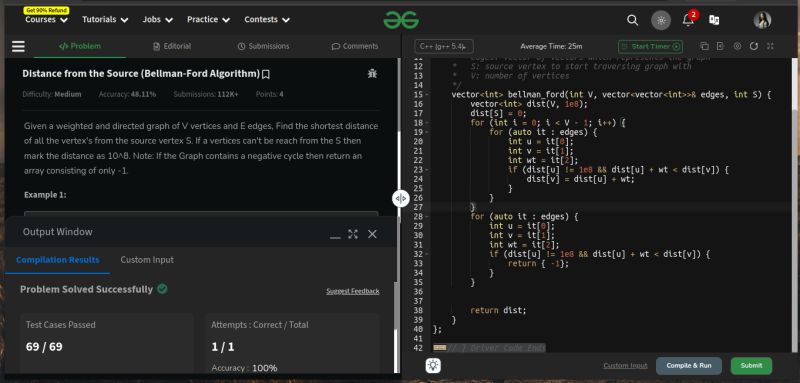The width and height of the screenshot is (800, 383).
Task: Click the language translate icon
Action: 714,20
